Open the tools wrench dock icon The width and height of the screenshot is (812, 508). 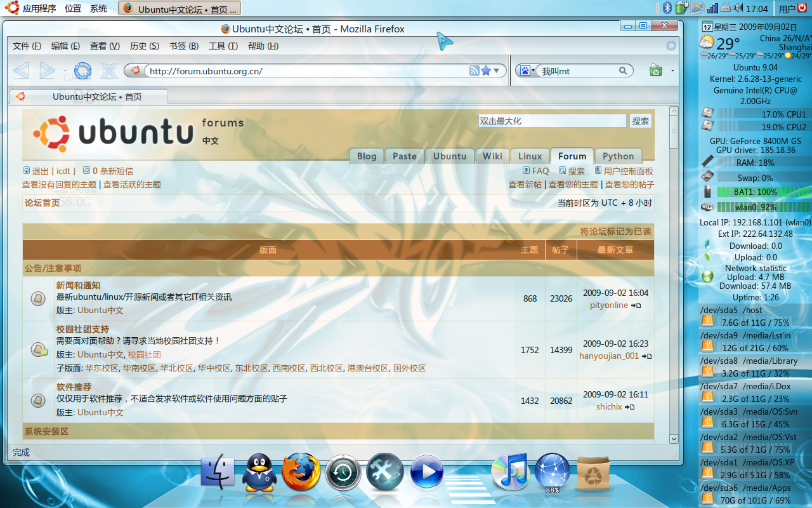tap(385, 472)
